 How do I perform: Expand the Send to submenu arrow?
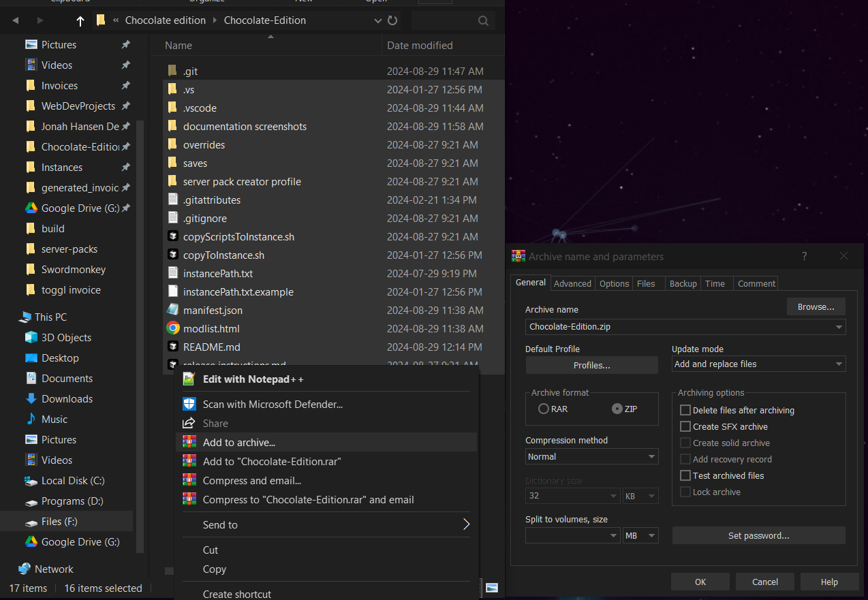(x=467, y=524)
